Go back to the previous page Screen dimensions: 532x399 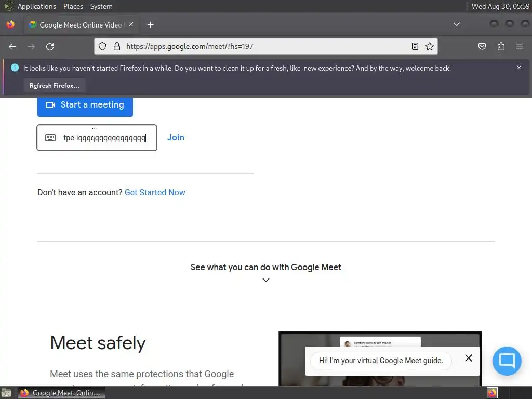(12, 46)
